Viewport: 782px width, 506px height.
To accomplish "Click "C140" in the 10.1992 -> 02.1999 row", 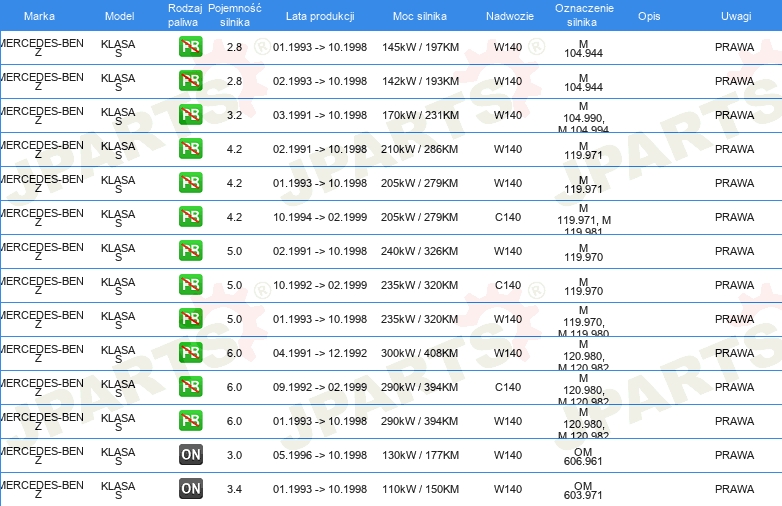I will click(x=508, y=285).
